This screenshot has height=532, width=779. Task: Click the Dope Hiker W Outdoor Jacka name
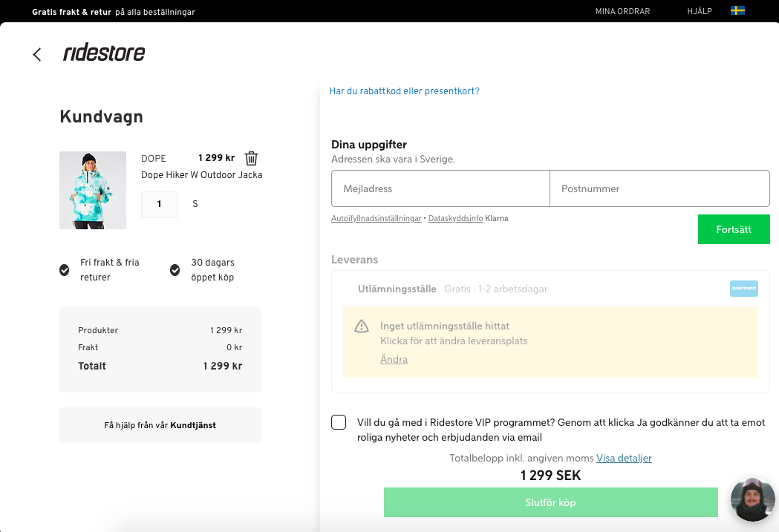[x=202, y=174]
